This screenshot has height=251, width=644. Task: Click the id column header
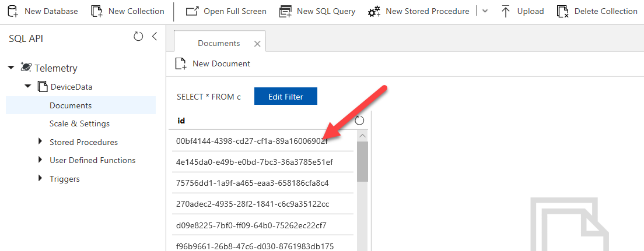181,120
